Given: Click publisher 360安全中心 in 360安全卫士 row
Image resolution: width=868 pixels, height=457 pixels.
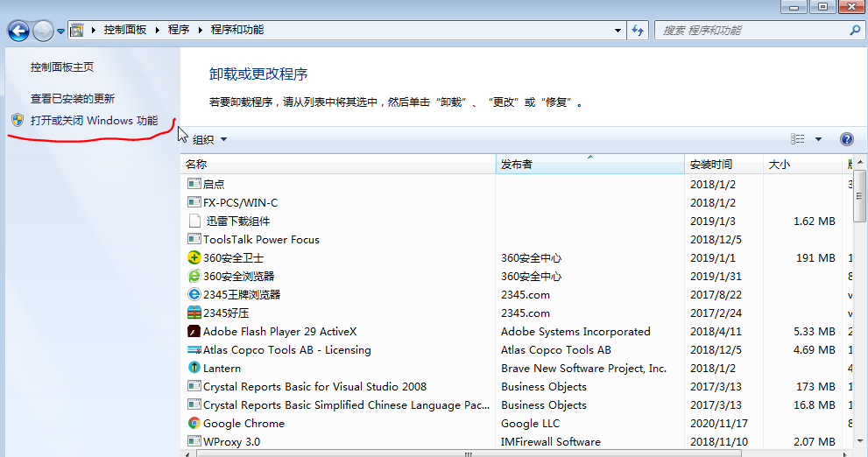Looking at the screenshot, I should click(x=531, y=257).
